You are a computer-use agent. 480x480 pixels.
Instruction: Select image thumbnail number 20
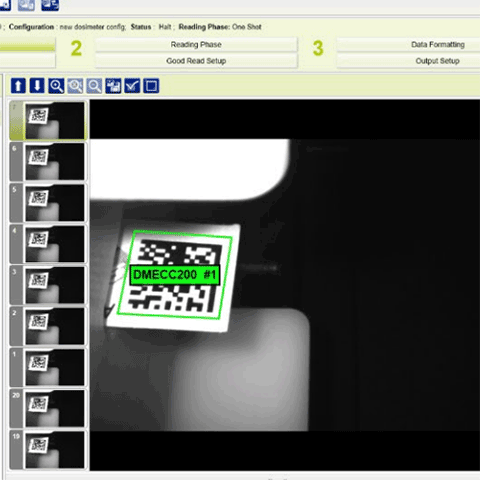(x=48, y=408)
